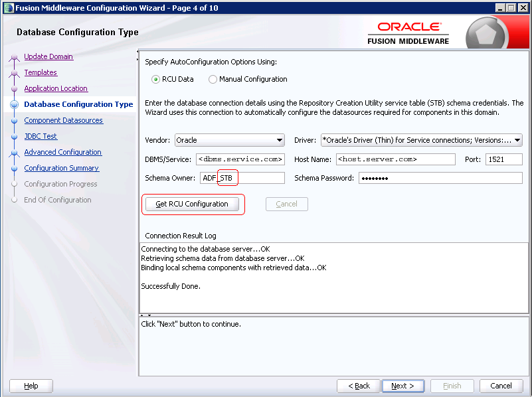The width and height of the screenshot is (532, 397).
Task: Expand the Driver dropdown list
Action: [x=421, y=140]
